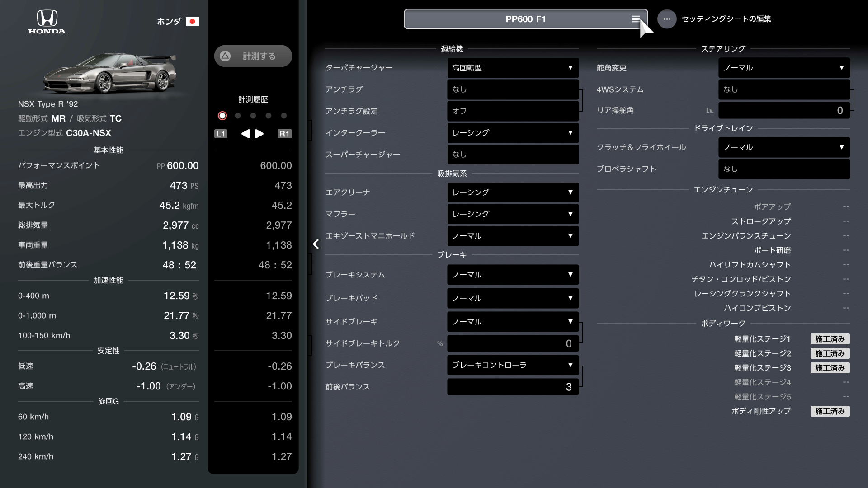
Task: Click the R1 shoulder button icon
Action: (x=284, y=134)
